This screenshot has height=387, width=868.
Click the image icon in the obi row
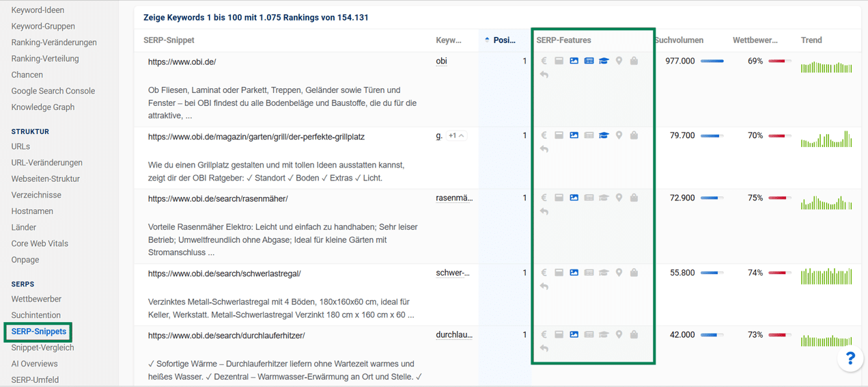[574, 61]
